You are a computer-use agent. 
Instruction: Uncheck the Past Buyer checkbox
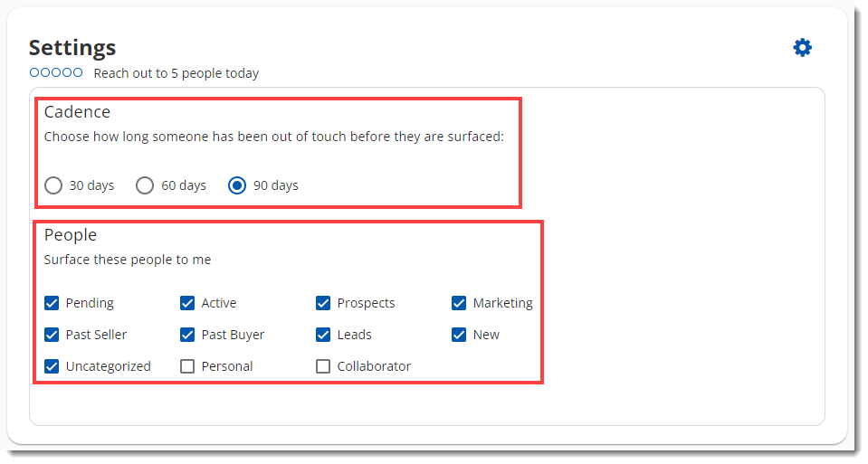pyautogui.click(x=187, y=335)
